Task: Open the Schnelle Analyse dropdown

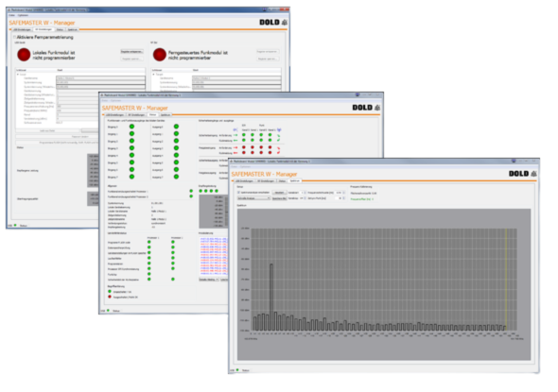Action: point(253,198)
